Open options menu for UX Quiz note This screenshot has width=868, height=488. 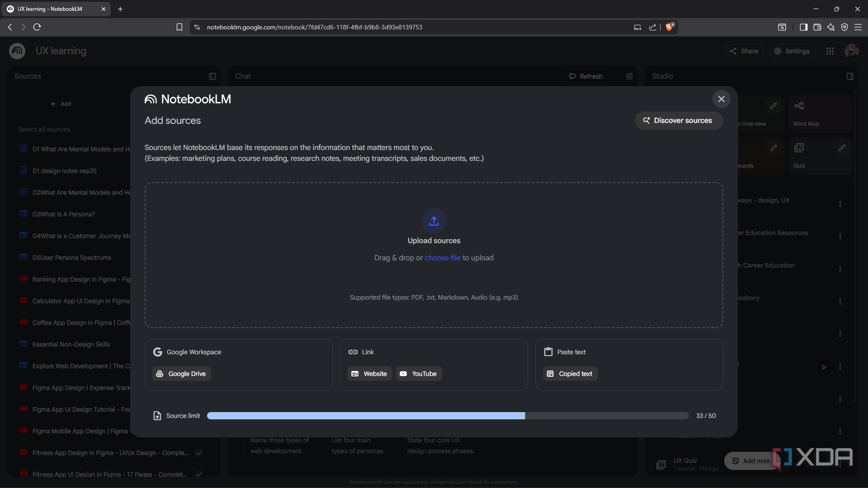(840, 464)
